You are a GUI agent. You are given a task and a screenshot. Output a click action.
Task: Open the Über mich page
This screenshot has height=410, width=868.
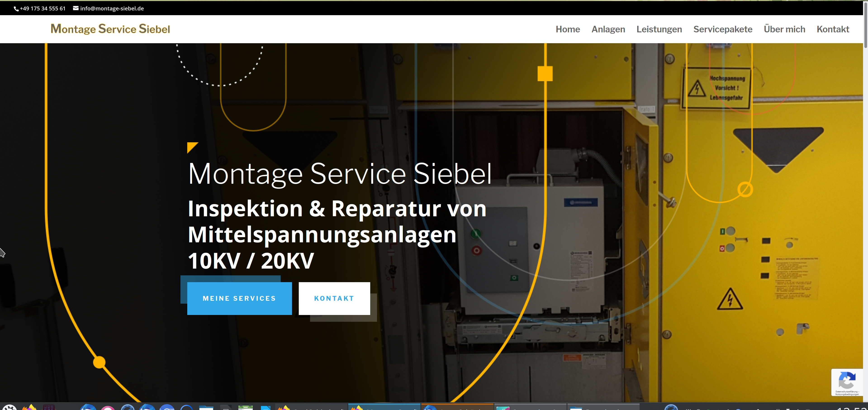pos(785,29)
